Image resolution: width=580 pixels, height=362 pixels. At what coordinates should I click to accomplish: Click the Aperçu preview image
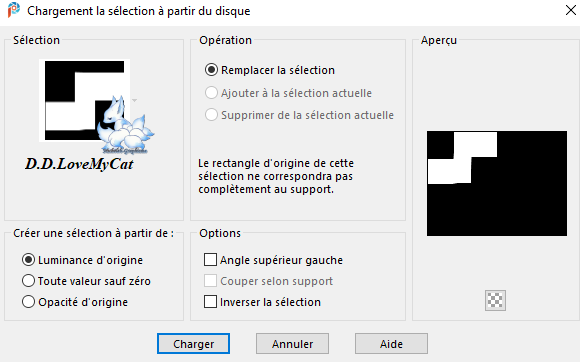(497, 183)
